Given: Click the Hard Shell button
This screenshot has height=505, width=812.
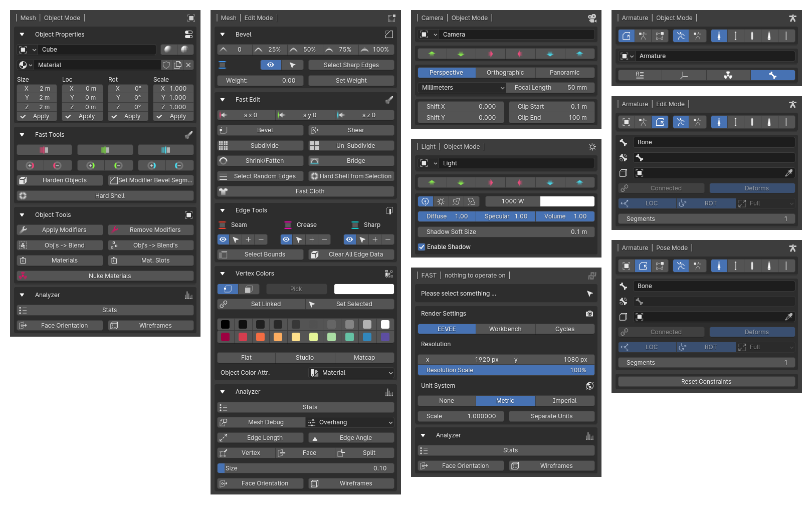Looking at the screenshot, I should tap(105, 196).
